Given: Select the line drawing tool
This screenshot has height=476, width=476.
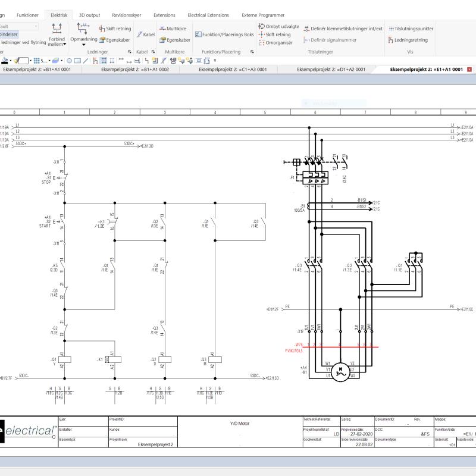Looking at the screenshot, I should coord(86,61).
